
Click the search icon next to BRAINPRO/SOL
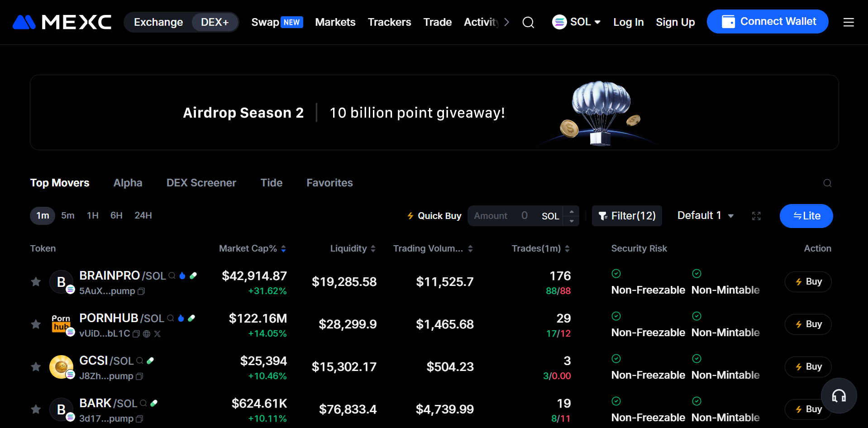pos(172,276)
